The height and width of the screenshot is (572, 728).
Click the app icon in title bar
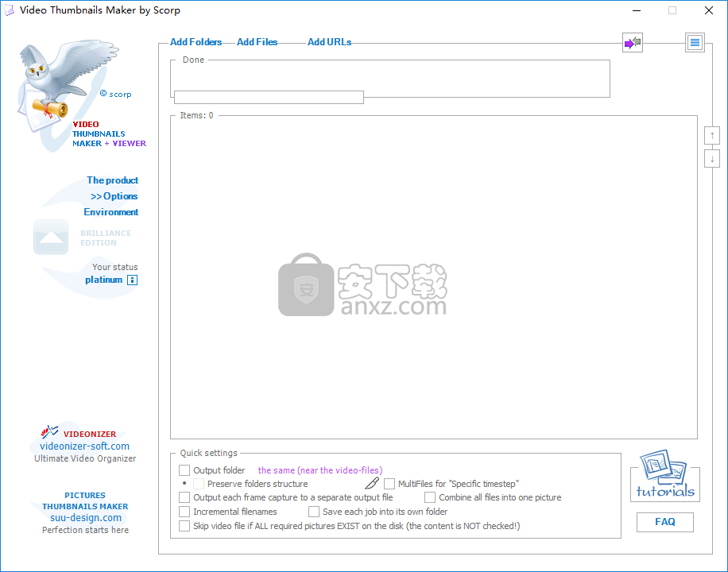pyautogui.click(x=10, y=10)
